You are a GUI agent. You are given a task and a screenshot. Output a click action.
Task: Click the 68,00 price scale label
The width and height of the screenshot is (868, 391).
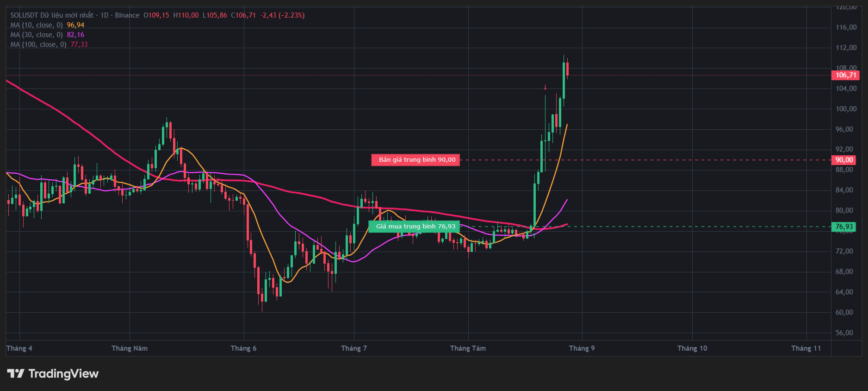844,271
